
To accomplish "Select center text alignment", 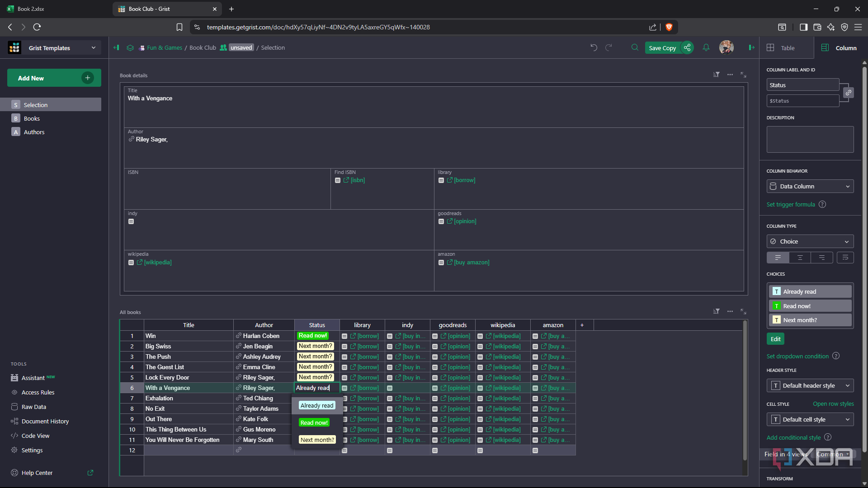I will (800, 258).
